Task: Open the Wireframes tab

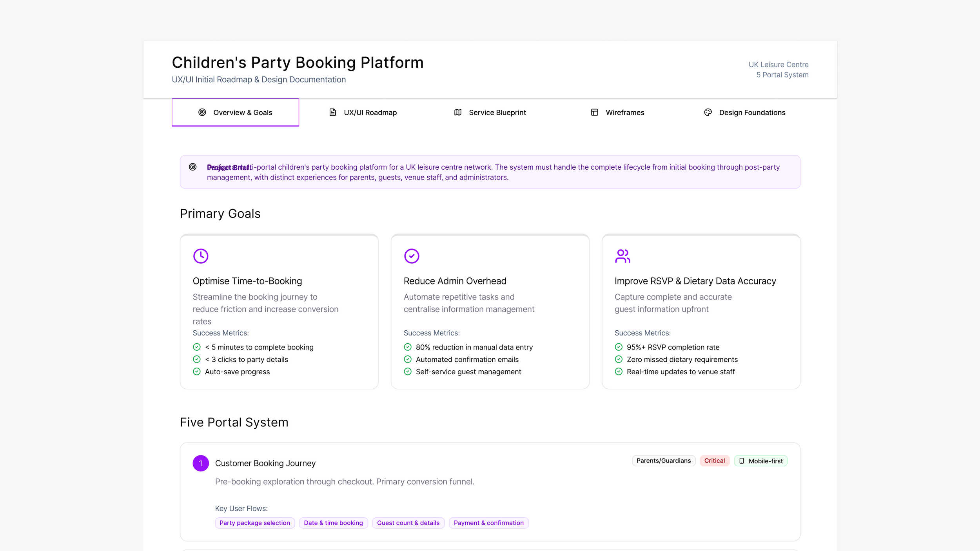Action: (x=617, y=112)
